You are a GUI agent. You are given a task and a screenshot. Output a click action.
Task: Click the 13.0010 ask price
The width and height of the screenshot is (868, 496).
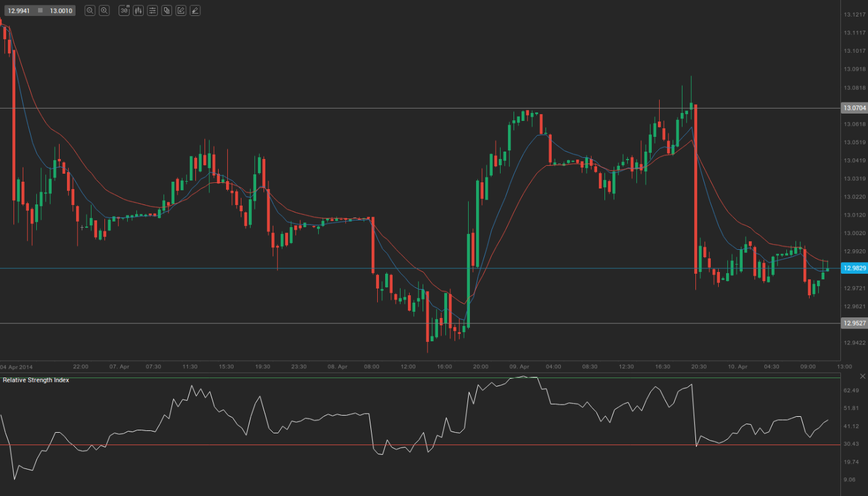pos(60,10)
